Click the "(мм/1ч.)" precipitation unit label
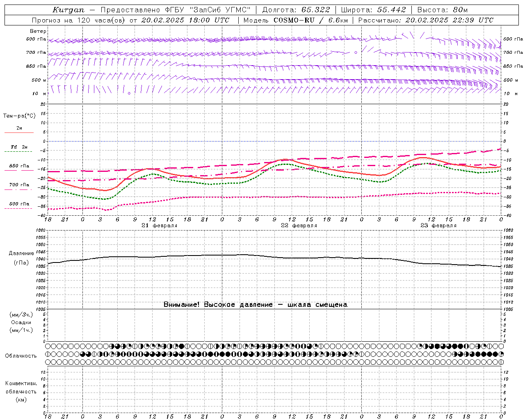 coord(21,330)
